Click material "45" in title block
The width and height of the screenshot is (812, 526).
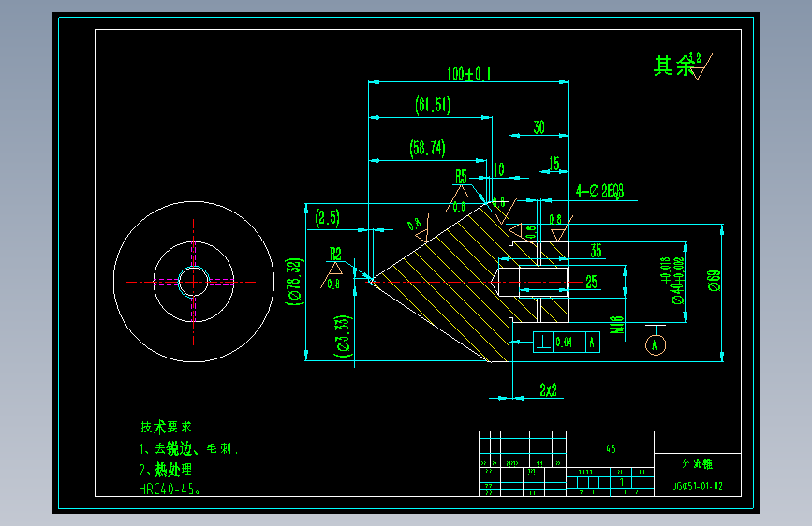(x=611, y=449)
